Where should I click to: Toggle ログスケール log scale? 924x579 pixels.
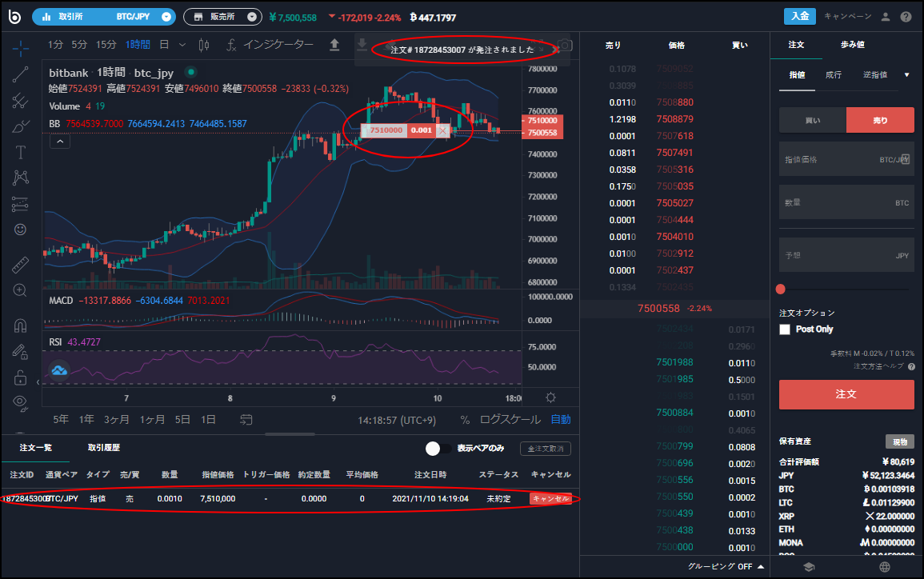[510, 419]
